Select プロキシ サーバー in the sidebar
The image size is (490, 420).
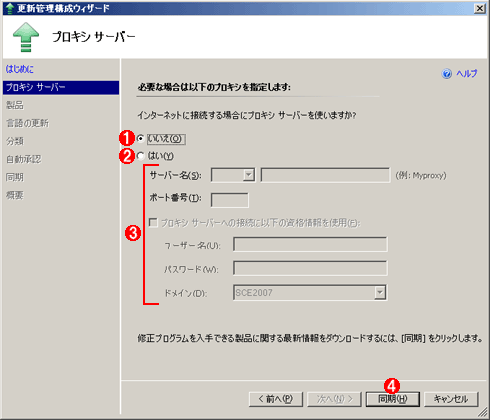click(x=61, y=87)
